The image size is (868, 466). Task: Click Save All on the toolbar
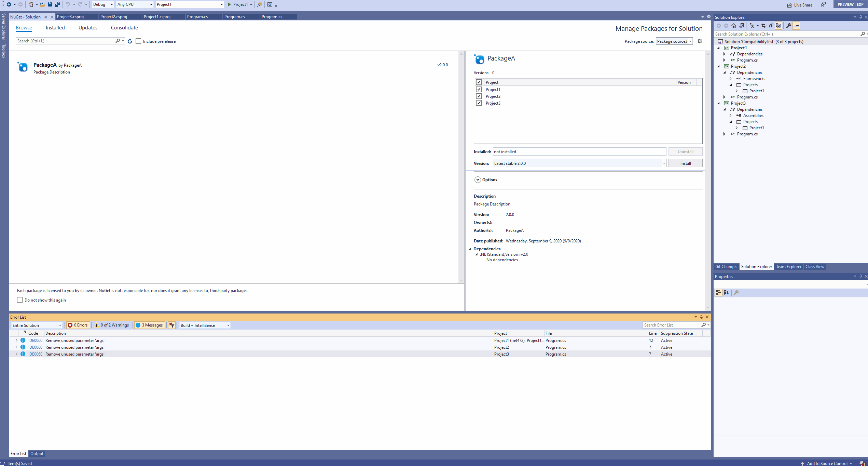point(57,4)
